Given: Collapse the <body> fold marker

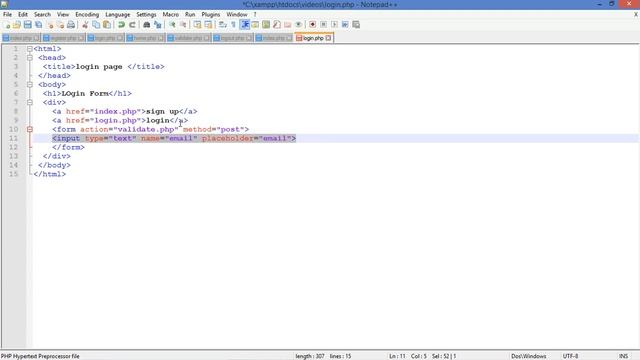Looking at the screenshot, I should pos(30,84).
